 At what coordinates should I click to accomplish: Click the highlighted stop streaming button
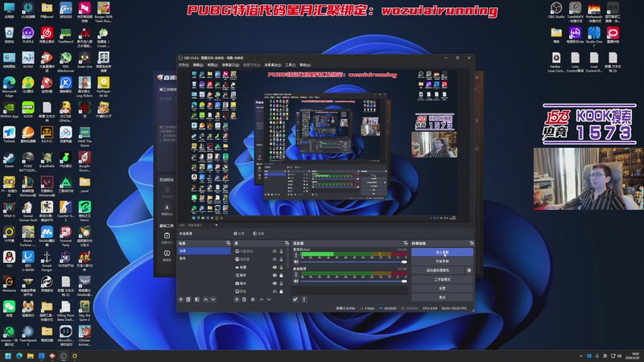442,253
